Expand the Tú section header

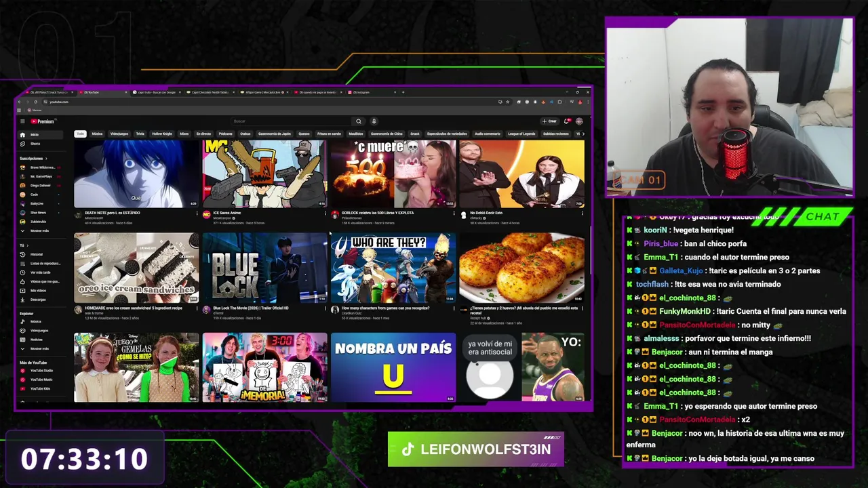pyautogui.click(x=24, y=245)
